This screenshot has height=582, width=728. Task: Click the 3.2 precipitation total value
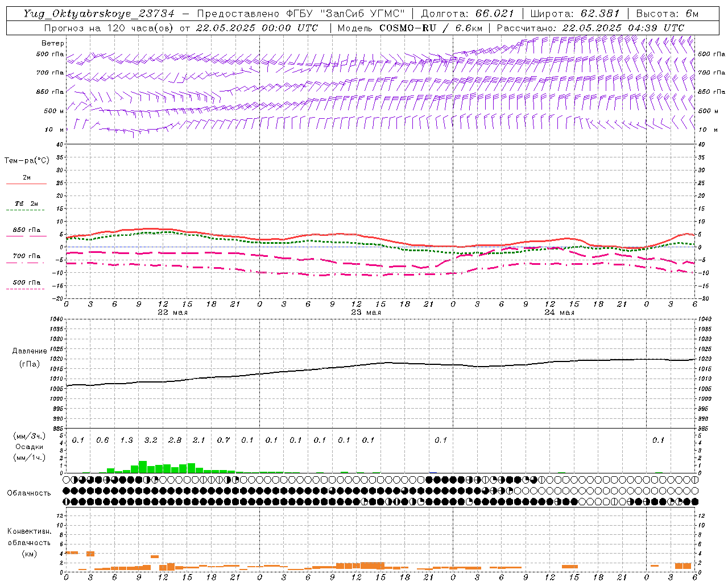(x=151, y=440)
